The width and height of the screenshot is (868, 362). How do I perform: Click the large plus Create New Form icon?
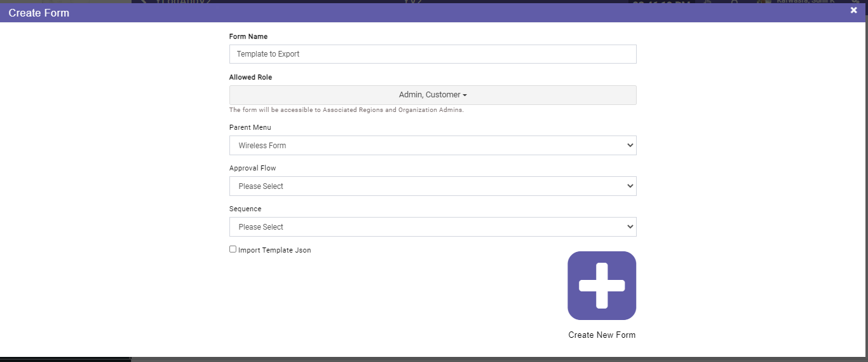click(602, 286)
